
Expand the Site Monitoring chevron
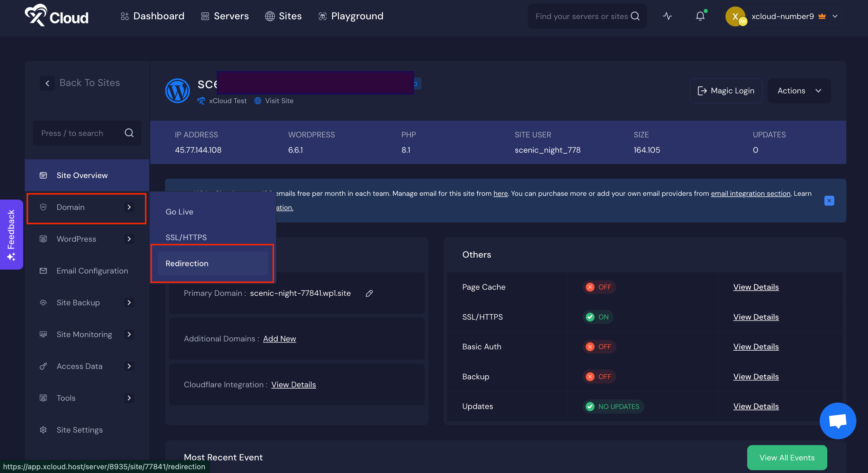click(129, 335)
